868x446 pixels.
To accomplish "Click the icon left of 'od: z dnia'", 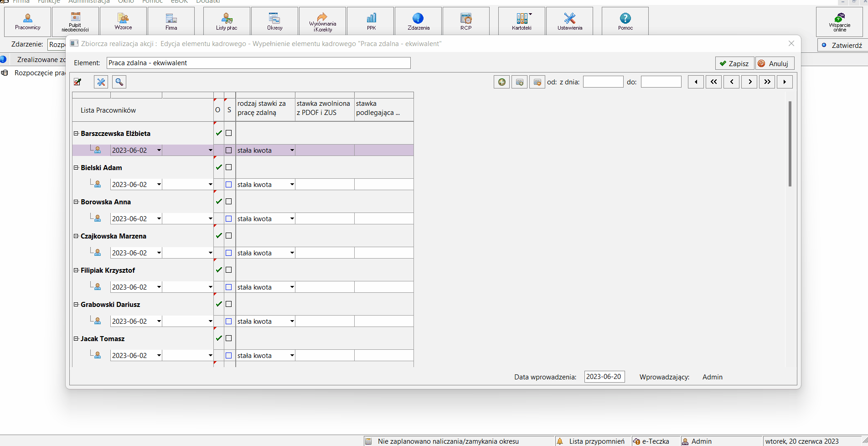I will [537, 82].
